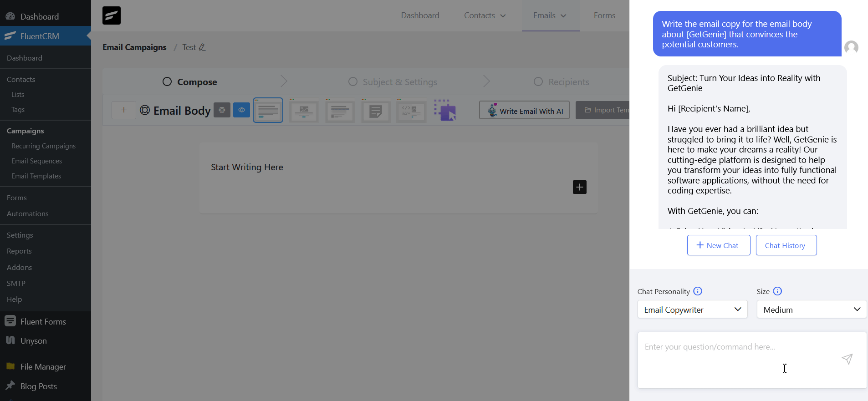Click FluentCRM item in admin sidebar
This screenshot has width=868, height=401.
46,36
